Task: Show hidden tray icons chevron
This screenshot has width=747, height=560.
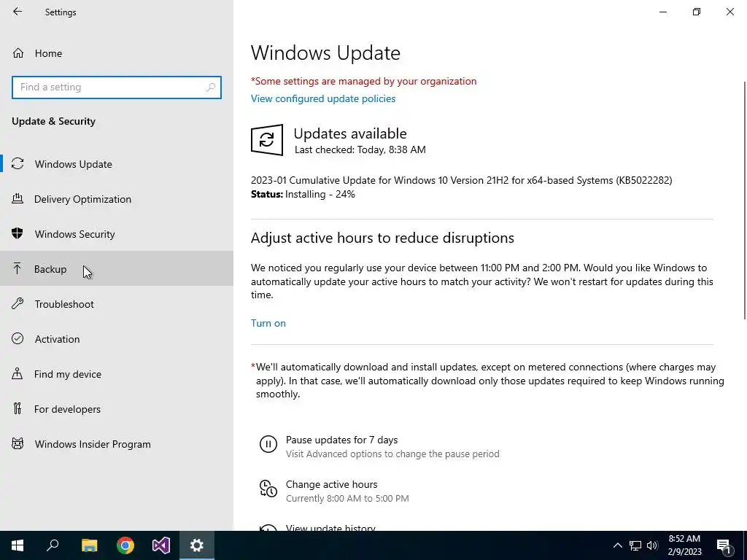Action: click(x=617, y=545)
